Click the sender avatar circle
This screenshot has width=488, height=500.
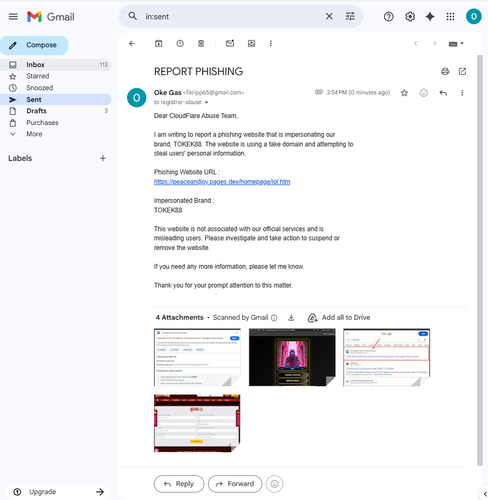tap(137, 98)
